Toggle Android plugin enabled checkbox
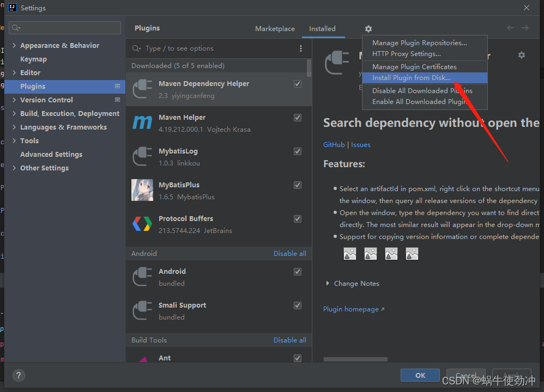Screen dimensions: 544x392 coord(298,272)
